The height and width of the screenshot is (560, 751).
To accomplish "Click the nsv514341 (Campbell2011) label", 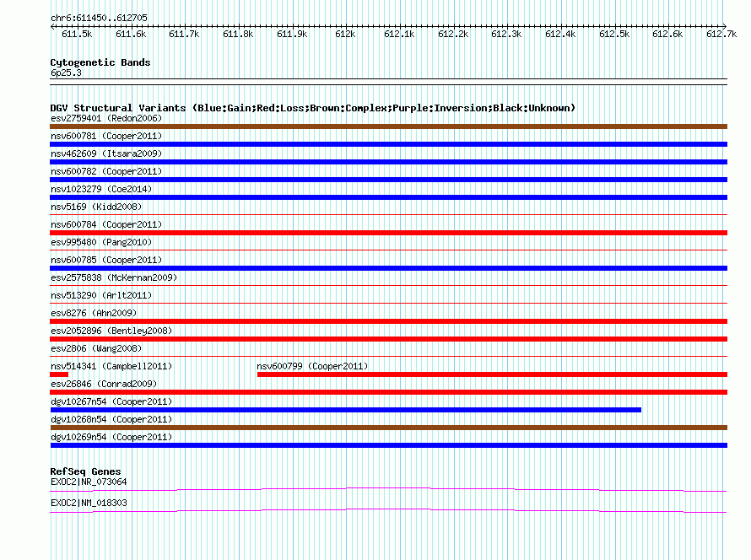I will pyautogui.click(x=111, y=366).
